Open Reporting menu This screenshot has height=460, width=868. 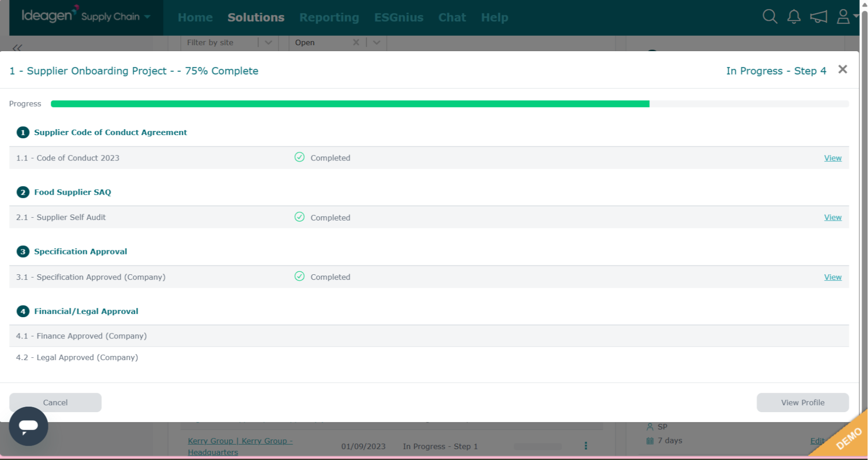[329, 17]
